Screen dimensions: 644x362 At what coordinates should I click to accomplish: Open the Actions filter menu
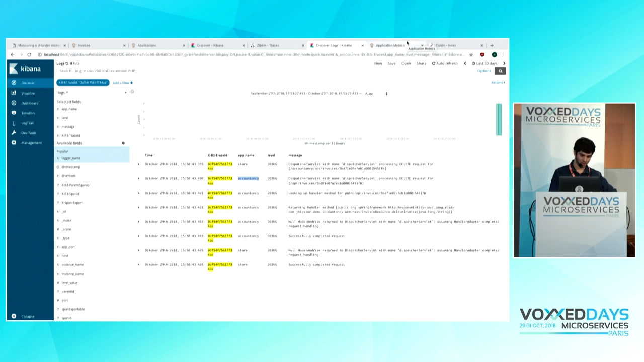click(498, 82)
